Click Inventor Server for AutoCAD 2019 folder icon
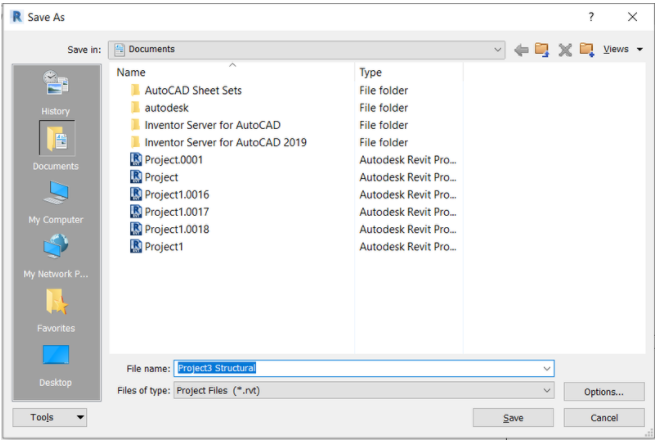 (x=136, y=142)
